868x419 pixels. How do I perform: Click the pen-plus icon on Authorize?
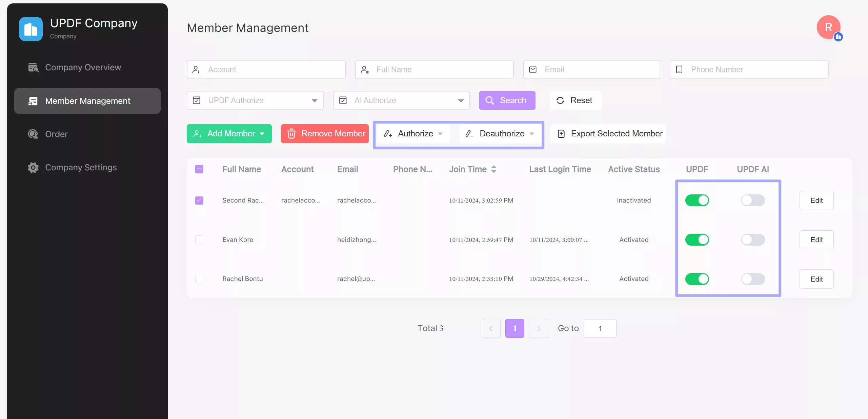pyautogui.click(x=388, y=134)
